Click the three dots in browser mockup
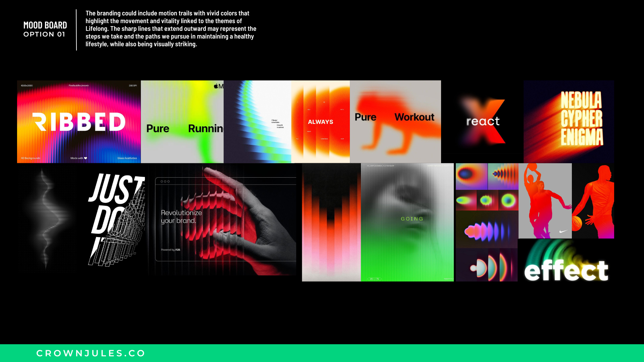This screenshot has width=644, height=362. tap(165, 181)
